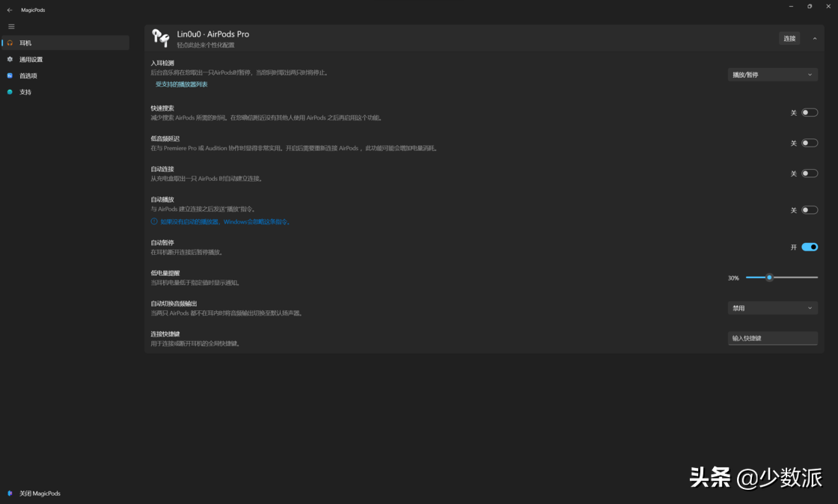838x504 pixels.
Task: Click the AirPods Pro device icon
Action: 161,38
